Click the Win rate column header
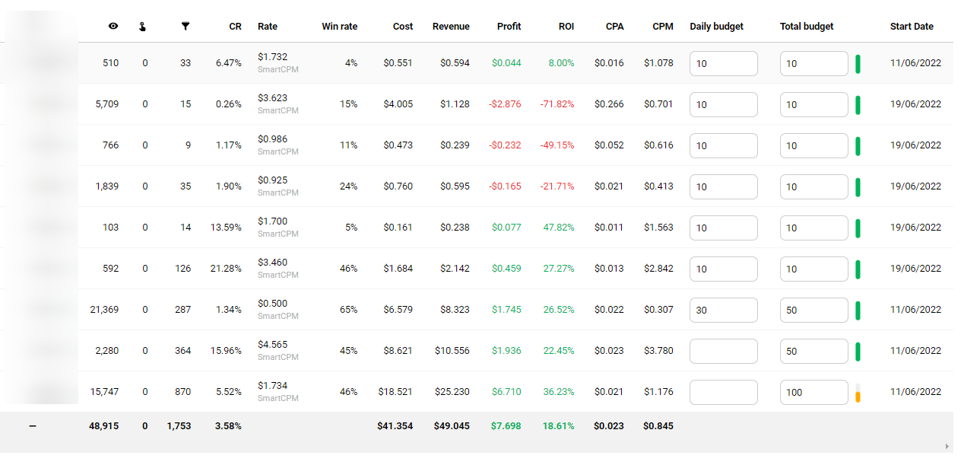980x465 pixels. [339, 27]
